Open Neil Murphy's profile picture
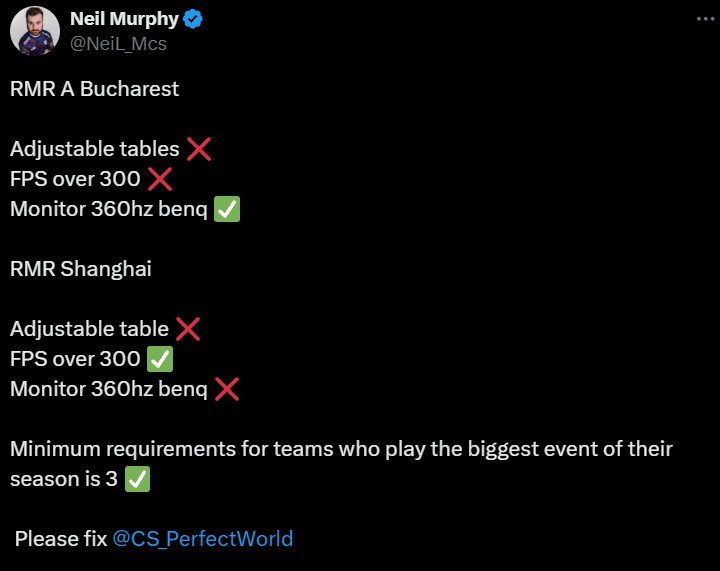The width and height of the screenshot is (720, 571). point(35,30)
